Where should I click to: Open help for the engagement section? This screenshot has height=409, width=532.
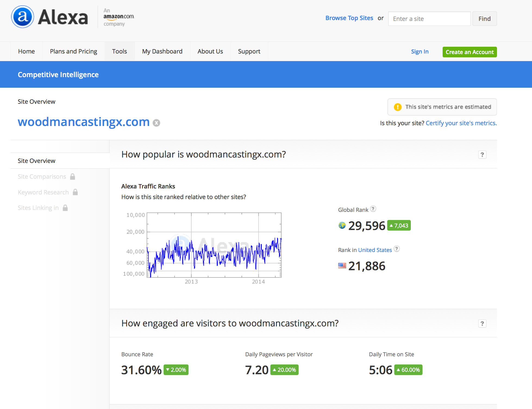point(482,323)
